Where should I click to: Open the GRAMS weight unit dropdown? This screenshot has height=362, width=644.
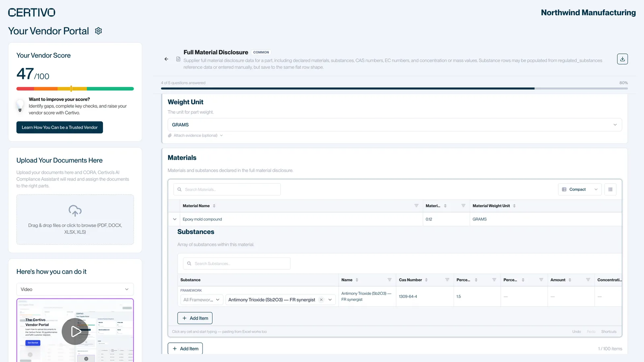tap(395, 125)
